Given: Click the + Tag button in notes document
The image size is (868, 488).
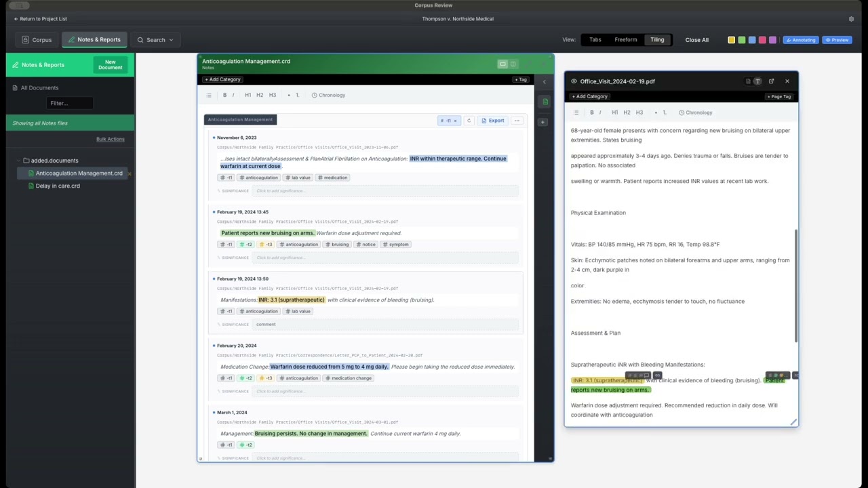Looking at the screenshot, I should pos(521,79).
